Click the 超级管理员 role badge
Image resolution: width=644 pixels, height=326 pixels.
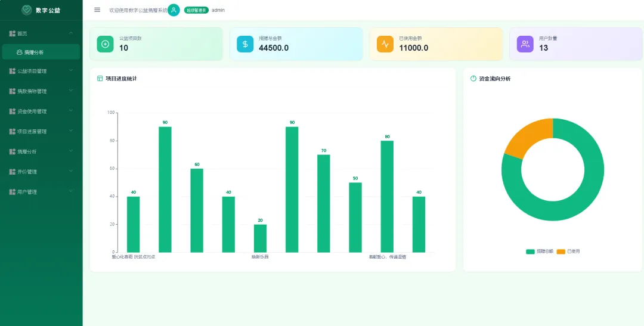(x=196, y=10)
